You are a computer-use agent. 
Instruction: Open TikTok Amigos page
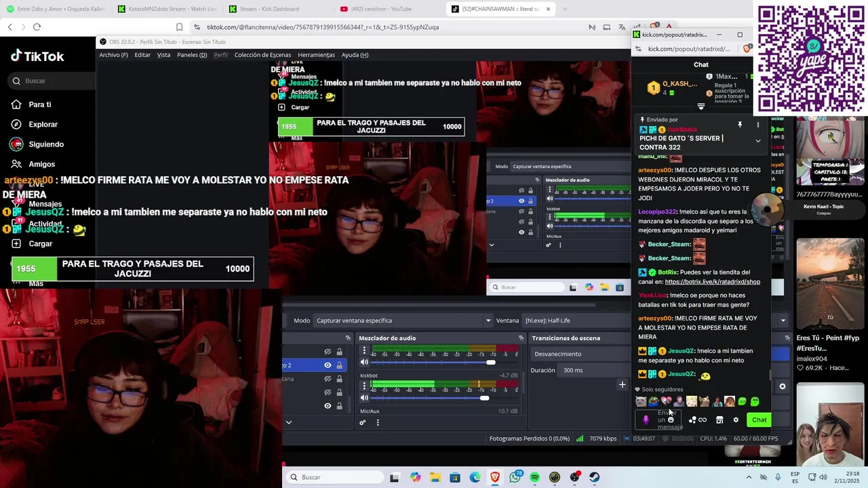41,164
